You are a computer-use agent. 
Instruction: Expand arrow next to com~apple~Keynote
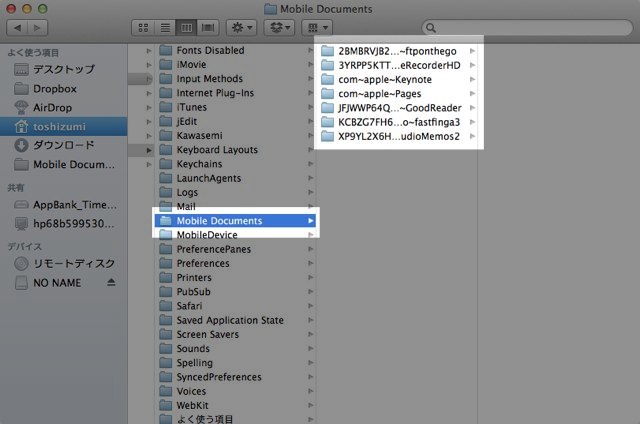pyautogui.click(x=472, y=80)
